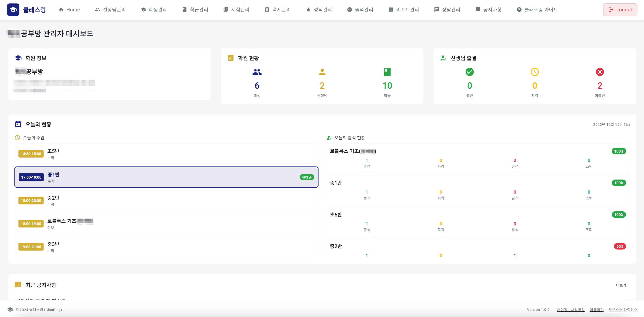Open the 클래스링 가이드 menu item
644x317 pixels.
click(x=537, y=10)
